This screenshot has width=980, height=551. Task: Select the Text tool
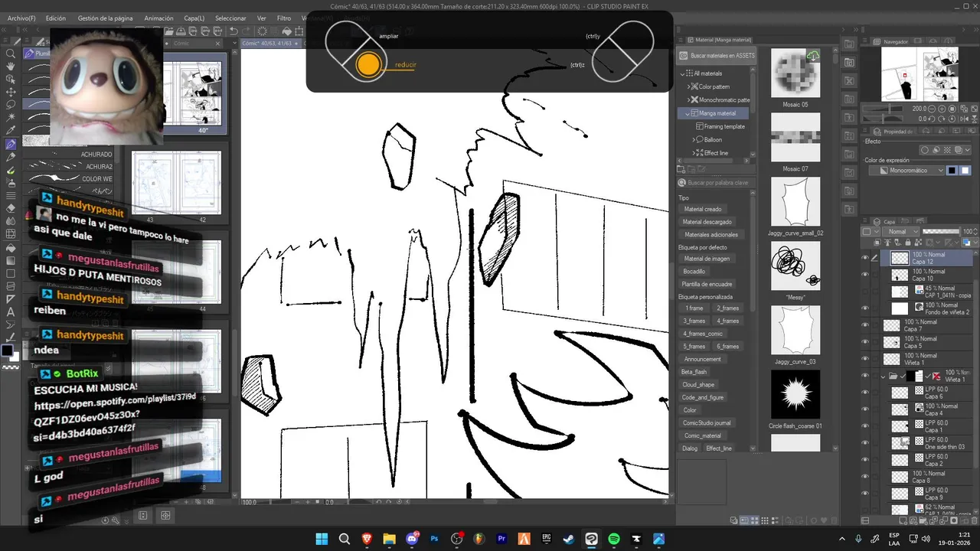coord(11,311)
